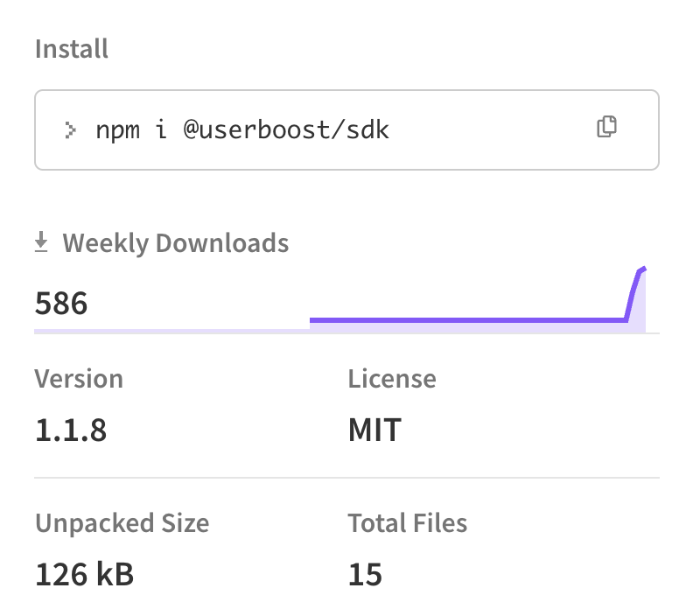Select the total files value 15
Screen dimensions: 693x616
[x=365, y=575]
